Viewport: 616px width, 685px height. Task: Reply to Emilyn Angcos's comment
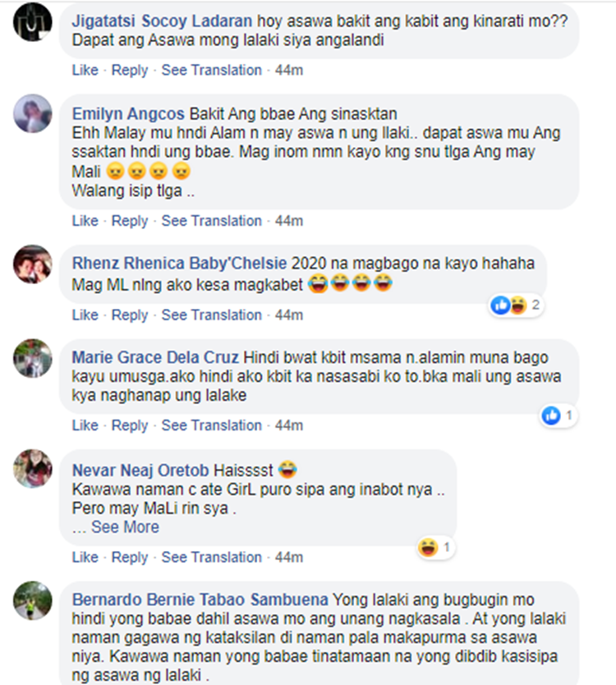click(130, 221)
